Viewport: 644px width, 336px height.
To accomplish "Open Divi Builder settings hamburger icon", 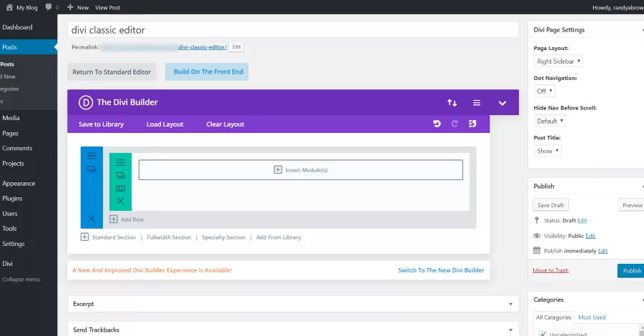I will pos(477,102).
